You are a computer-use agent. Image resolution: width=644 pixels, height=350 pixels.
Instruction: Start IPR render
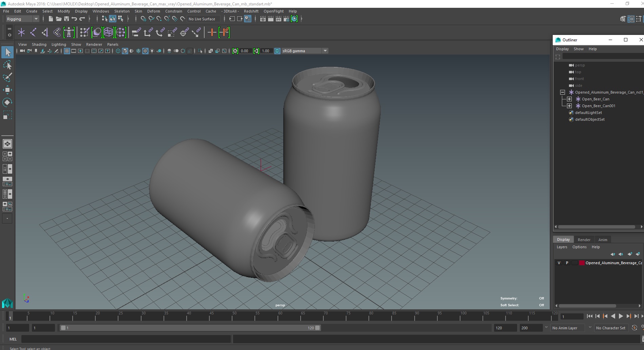tap(279, 19)
